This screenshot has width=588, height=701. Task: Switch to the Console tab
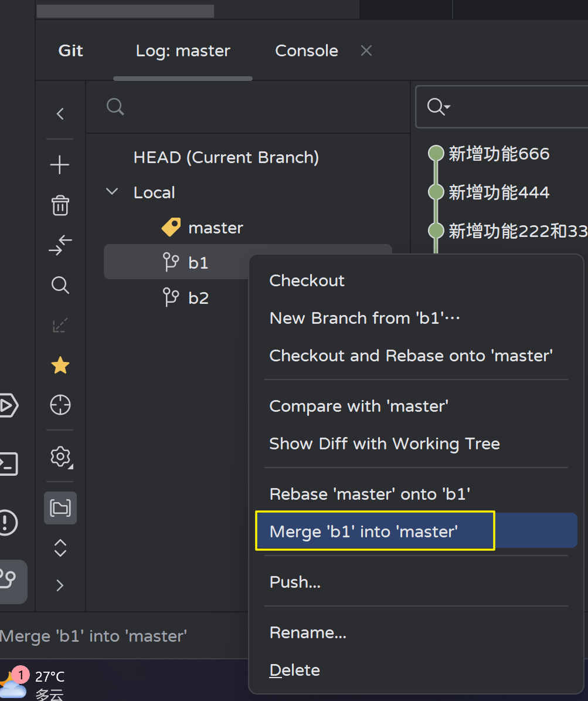[306, 51]
